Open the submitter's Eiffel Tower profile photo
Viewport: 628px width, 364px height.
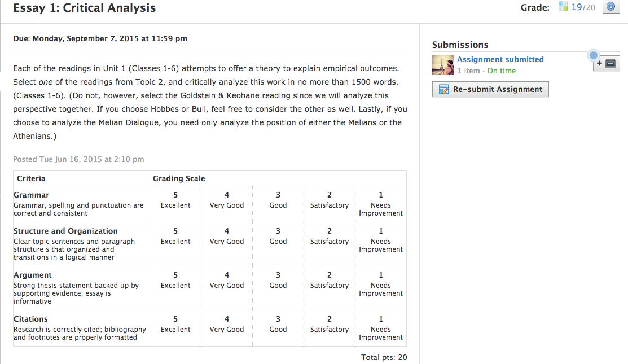(443, 65)
